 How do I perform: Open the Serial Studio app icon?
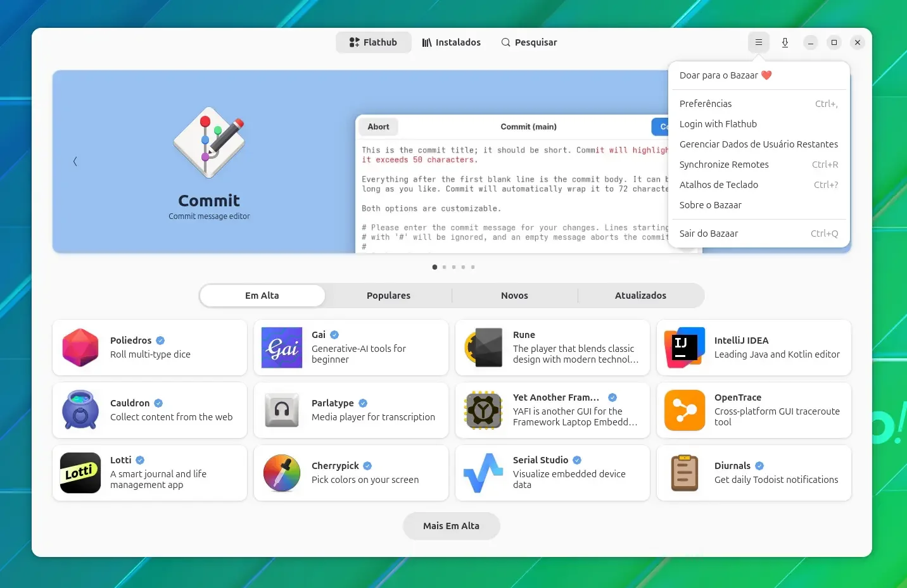tap(483, 473)
